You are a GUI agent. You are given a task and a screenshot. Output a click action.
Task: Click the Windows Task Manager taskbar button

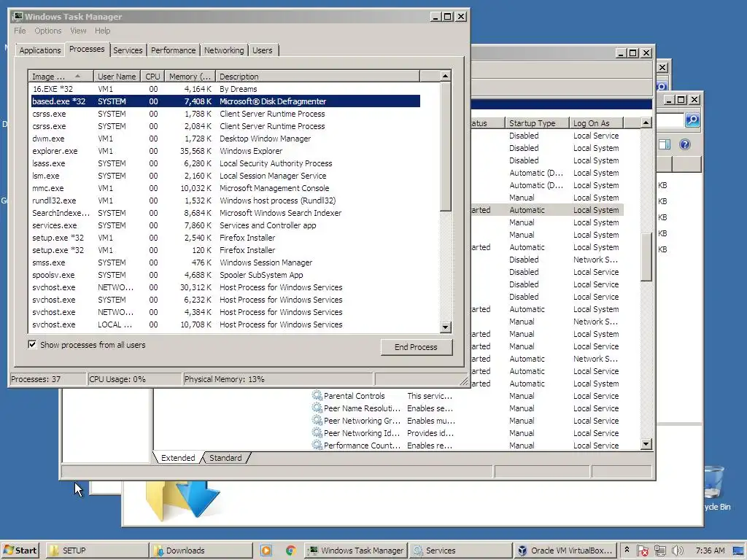[x=356, y=551]
